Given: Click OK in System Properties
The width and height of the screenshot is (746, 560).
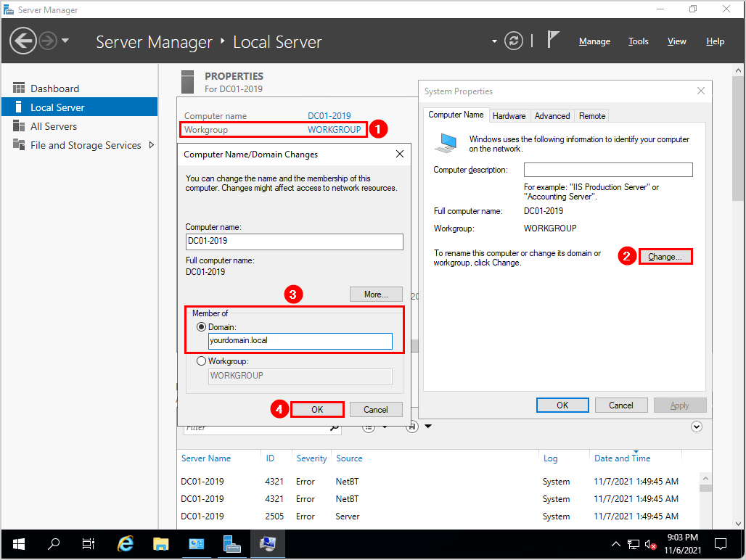Looking at the screenshot, I should 562,405.
